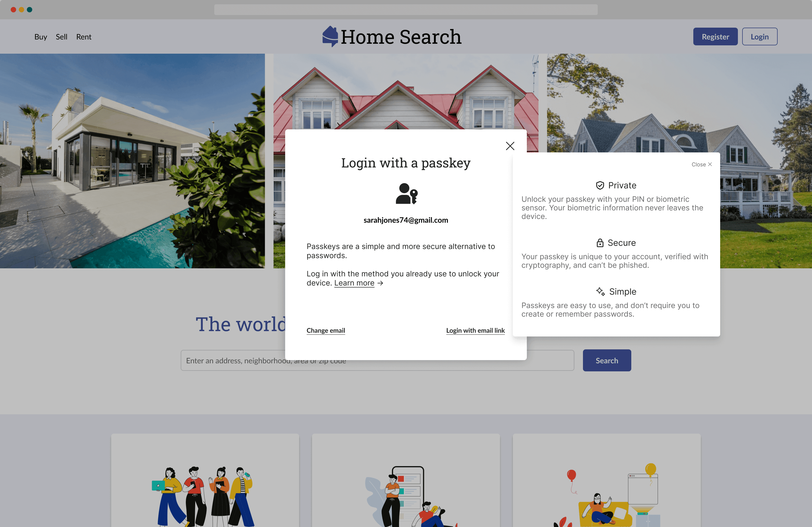This screenshot has width=812, height=527.
Task: Click the Private shield checkmark icon
Action: (x=600, y=185)
